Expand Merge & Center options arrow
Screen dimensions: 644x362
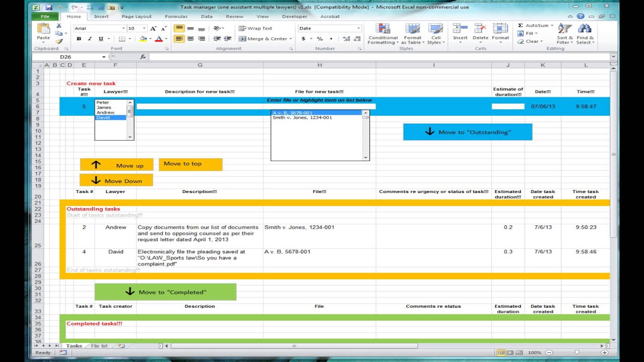pos(291,39)
